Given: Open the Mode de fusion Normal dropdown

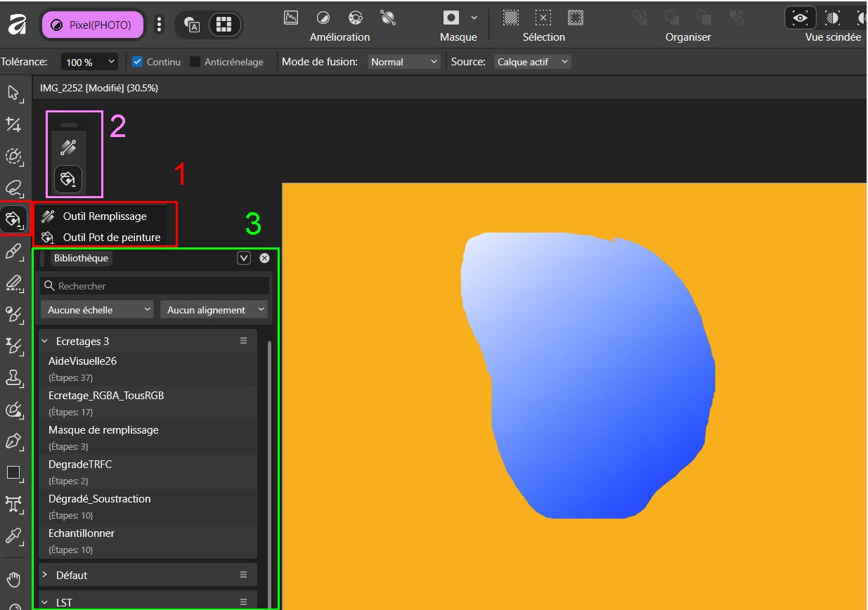Looking at the screenshot, I should tap(404, 62).
